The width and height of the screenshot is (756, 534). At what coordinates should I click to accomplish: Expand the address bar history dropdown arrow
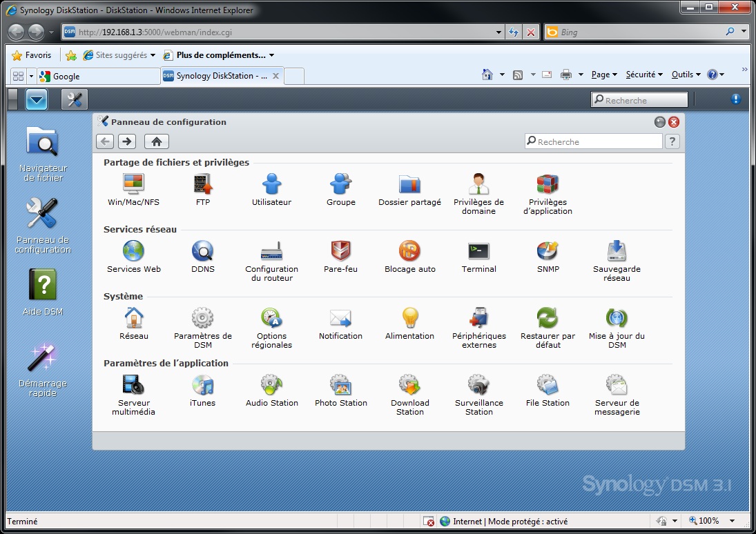(x=498, y=32)
